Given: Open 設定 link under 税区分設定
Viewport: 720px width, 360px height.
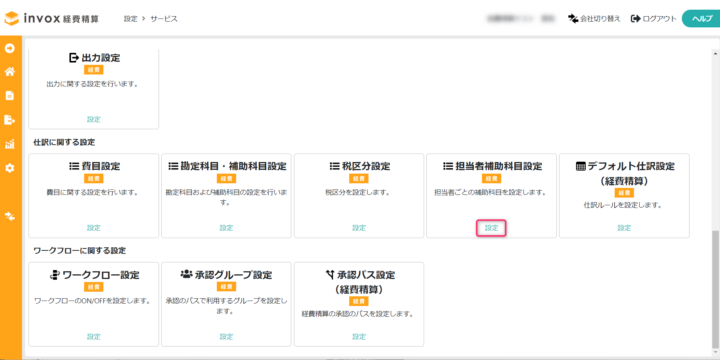Looking at the screenshot, I should pyautogui.click(x=359, y=228).
